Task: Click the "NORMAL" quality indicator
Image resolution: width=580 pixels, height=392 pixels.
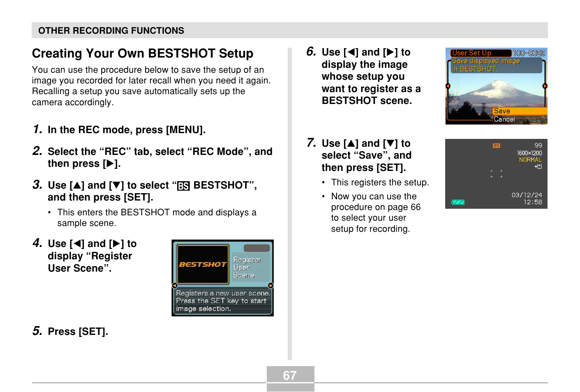Action: 530,160
